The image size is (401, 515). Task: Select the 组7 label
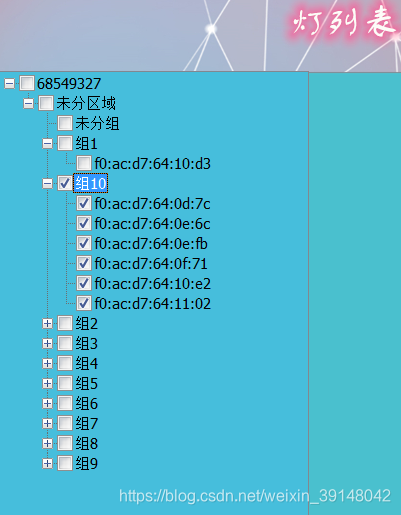pos(87,424)
